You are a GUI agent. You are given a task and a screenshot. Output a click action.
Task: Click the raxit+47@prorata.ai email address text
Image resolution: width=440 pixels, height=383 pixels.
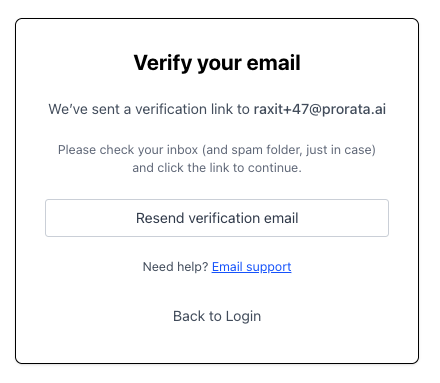[320, 109]
